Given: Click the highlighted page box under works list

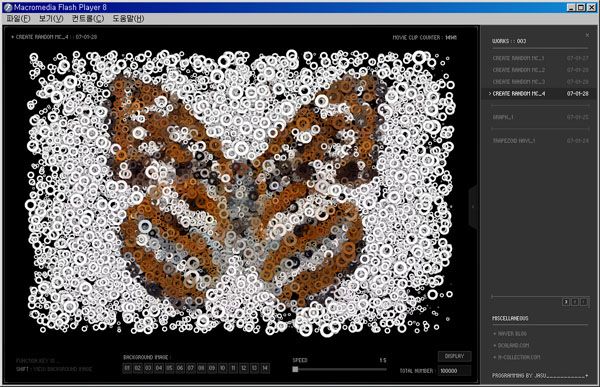Looking at the screenshot, I should point(566,302).
